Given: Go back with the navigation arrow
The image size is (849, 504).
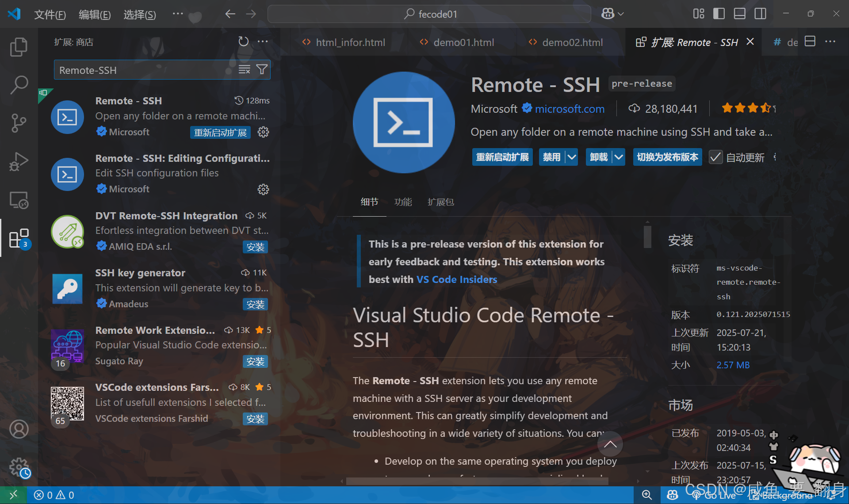Looking at the screenshot, I should coord(230,14).
